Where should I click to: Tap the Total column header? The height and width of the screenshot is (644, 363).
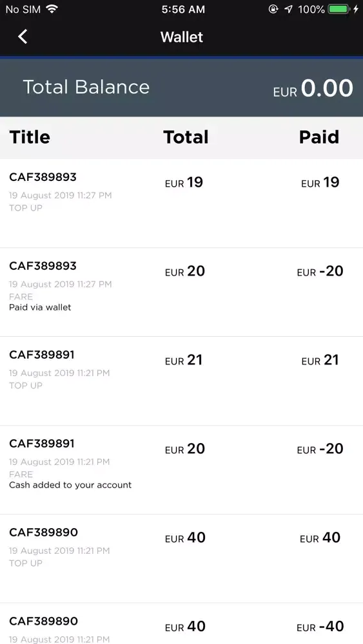point(186,137)
